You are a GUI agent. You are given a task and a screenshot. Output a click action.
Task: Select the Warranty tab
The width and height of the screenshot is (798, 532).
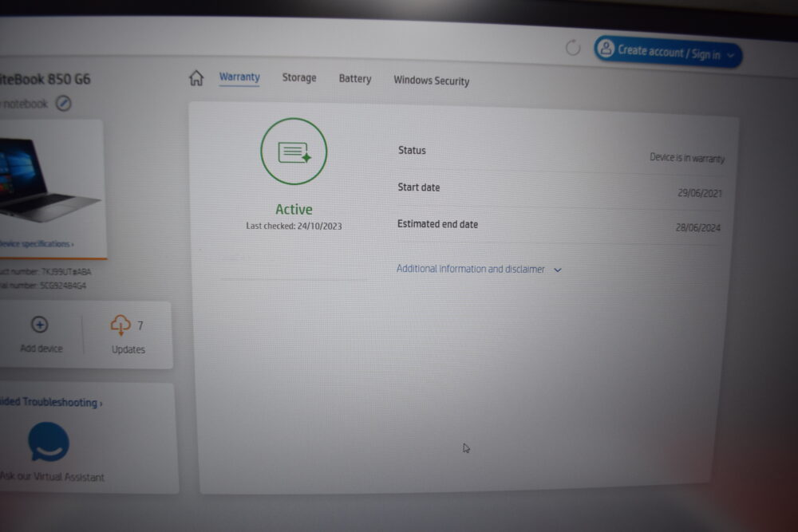239,77
